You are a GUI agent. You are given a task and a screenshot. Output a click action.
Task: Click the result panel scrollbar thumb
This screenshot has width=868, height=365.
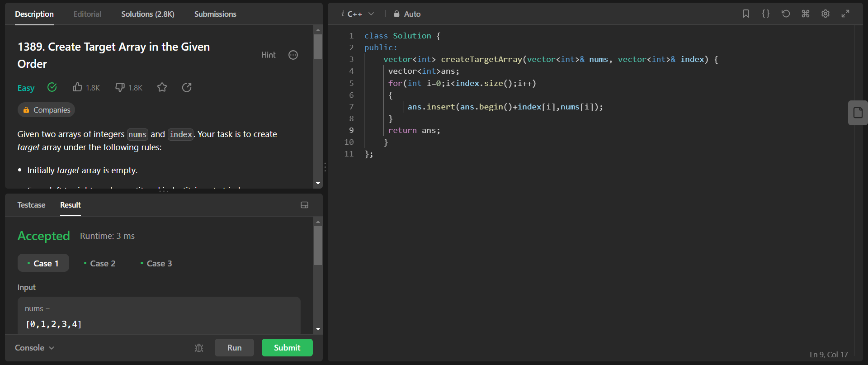click(318, 246)
